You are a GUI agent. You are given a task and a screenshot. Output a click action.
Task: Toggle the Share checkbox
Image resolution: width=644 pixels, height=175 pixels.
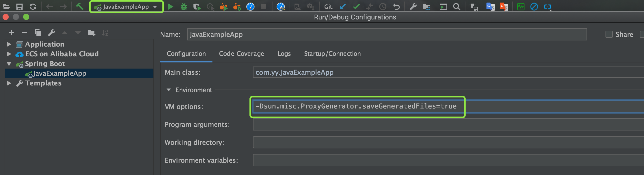tap(609, 34)
